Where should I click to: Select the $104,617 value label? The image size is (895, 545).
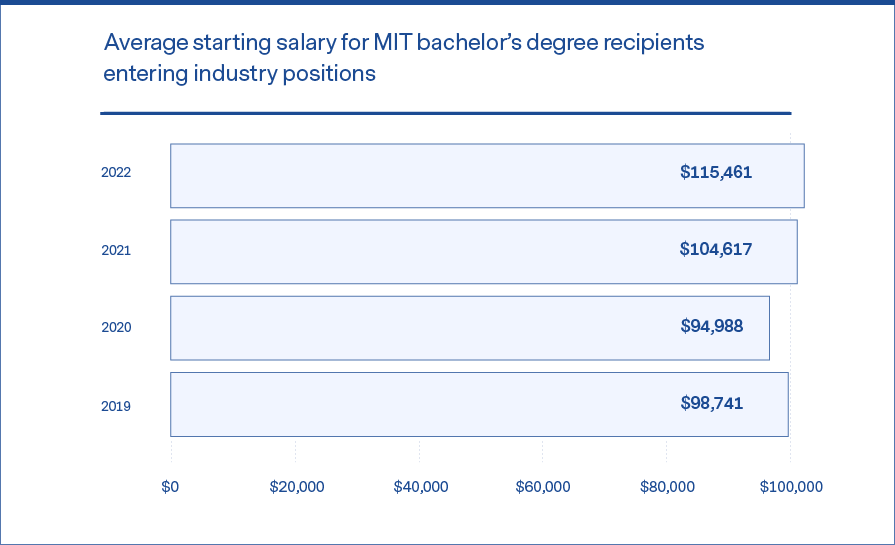pos(716,249)
